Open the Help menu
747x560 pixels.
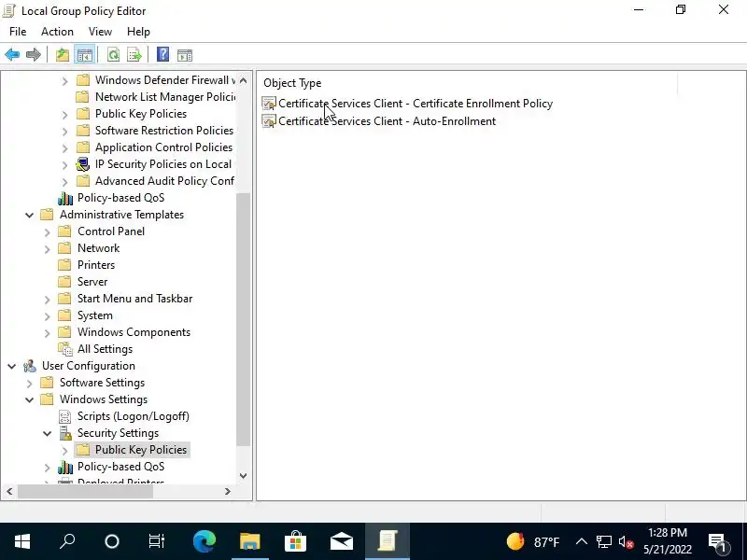(x=138, y=32)
